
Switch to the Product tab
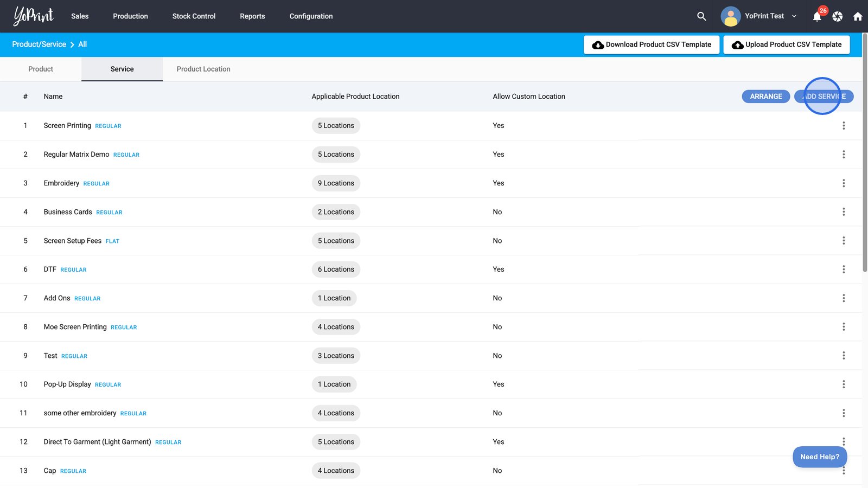(x=41, y=69)
